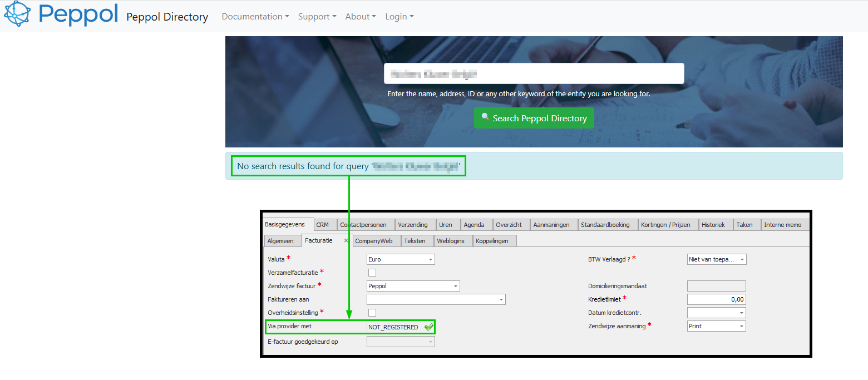The width and height of the screenshot is (868, 380).
Task: Expand the BTW Verlaagd dropdown
Action: click(x=742, y=259)
